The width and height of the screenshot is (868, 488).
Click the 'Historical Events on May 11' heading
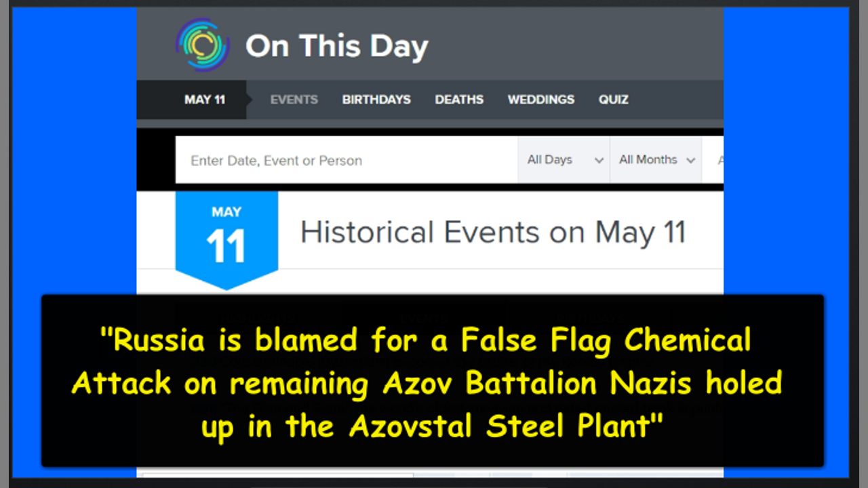[x=493, y=232]
